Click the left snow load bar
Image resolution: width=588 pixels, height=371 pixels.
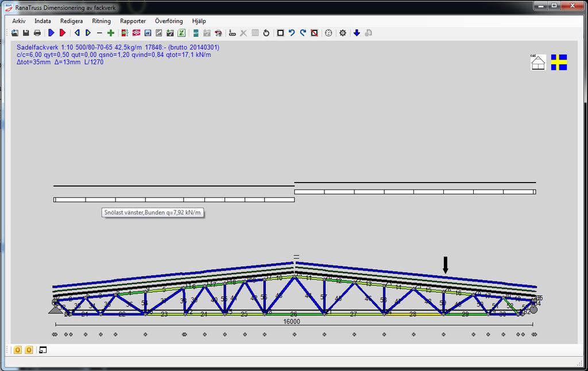coord(174,199)
